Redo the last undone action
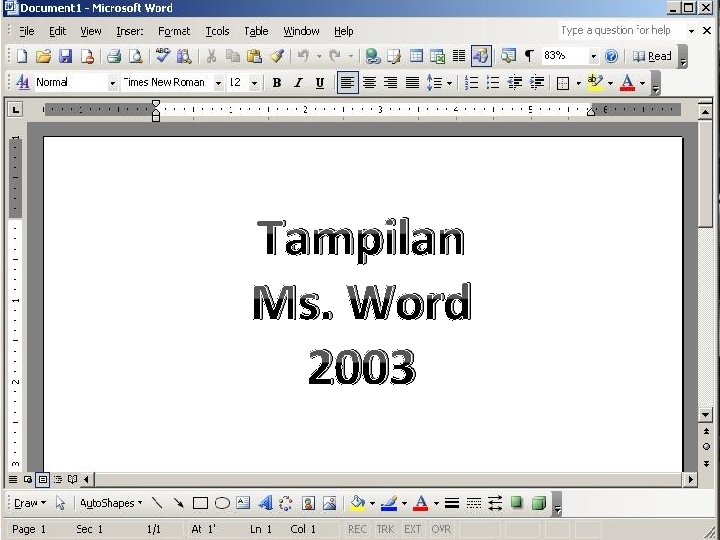This screenshot has width=720, height=540. (x=335, y=56)
